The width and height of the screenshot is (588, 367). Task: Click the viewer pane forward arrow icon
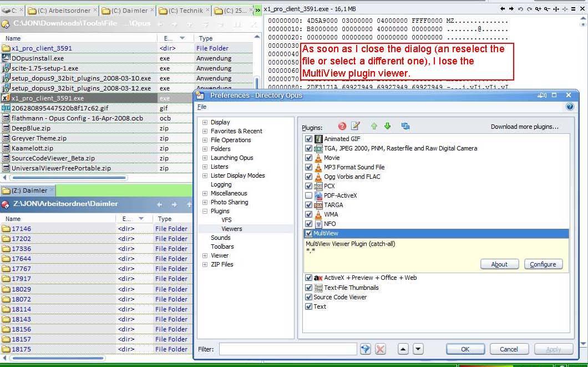pos(511,9)
